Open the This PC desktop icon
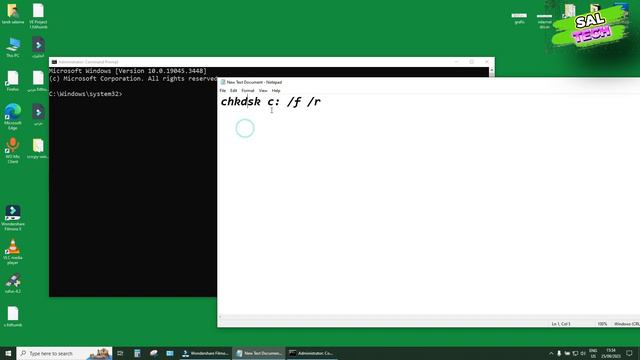 (13, 47)
